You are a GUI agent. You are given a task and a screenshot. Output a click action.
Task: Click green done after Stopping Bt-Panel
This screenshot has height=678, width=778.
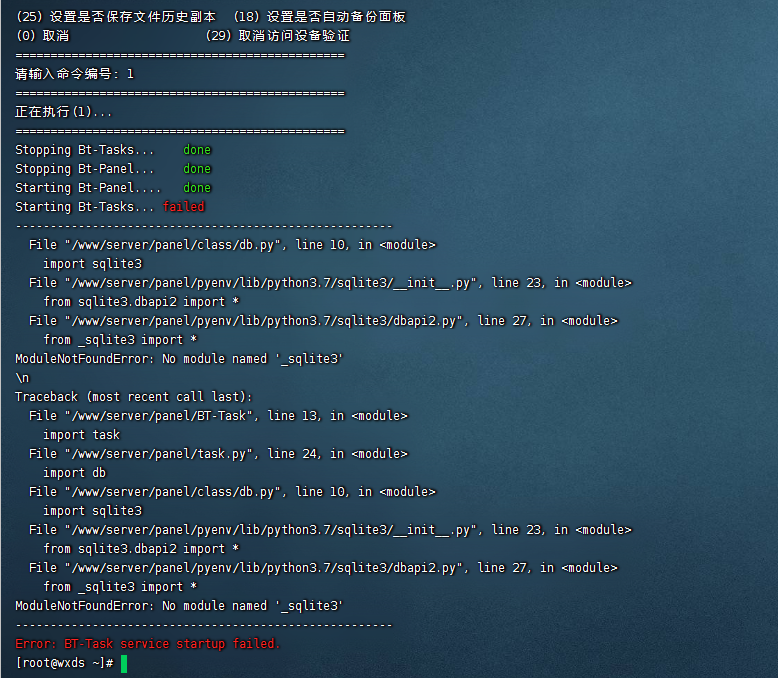(197, 169)
